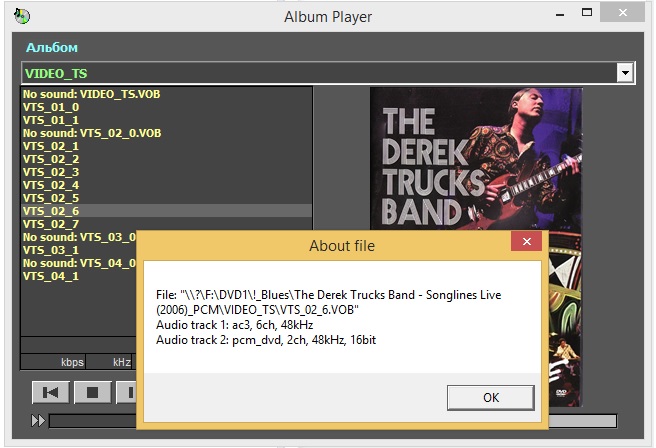Select track VTS_03_1
Viewport: 656px width, 448px height.
click(79, 250)
